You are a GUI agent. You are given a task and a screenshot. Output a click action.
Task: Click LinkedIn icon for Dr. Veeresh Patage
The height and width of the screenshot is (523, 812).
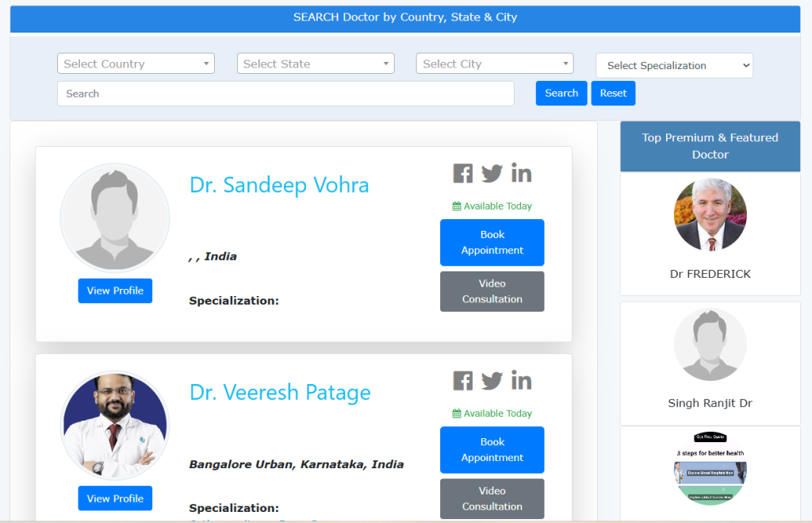pyautogui.click(x=521, y=380)
